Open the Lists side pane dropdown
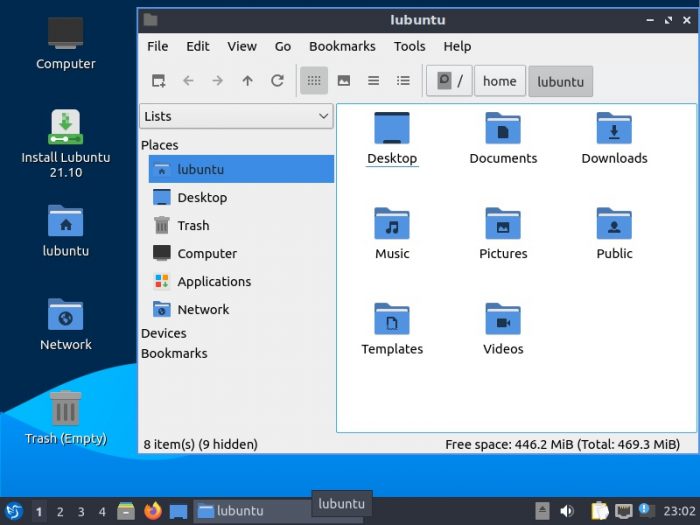This screenshot has height=525, width=700. 236,116
